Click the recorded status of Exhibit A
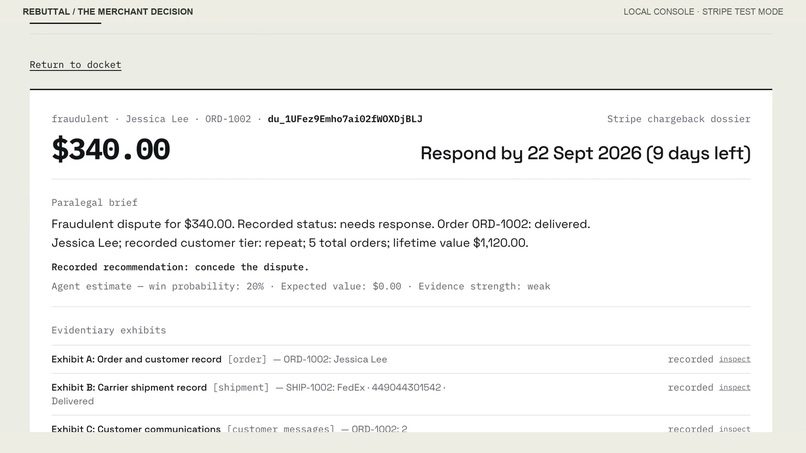The width and height of the screenshot is (806, 453). [x=690, y=359]
